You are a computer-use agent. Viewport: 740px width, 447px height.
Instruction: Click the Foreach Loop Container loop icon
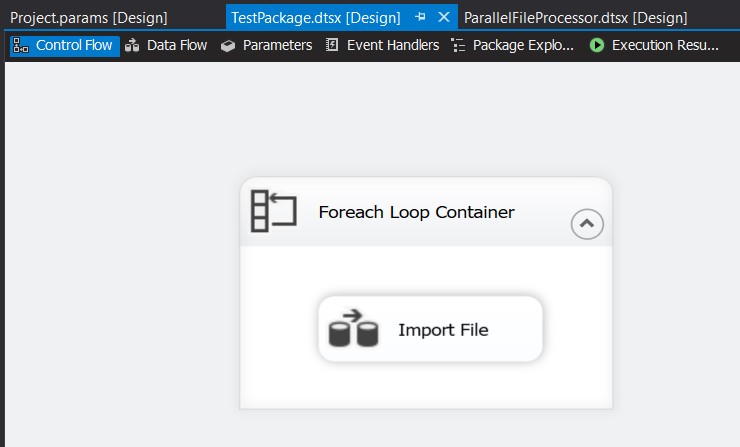273,212
